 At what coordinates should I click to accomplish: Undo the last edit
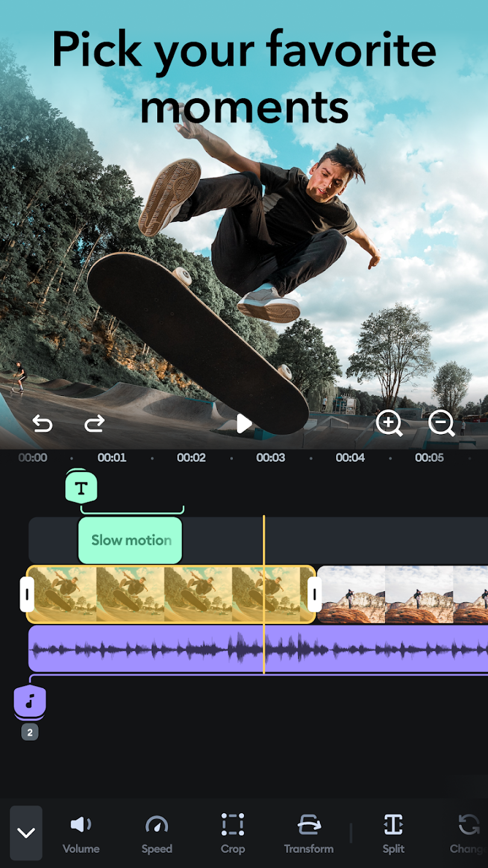pyautogui.click(x=42, y=424)
